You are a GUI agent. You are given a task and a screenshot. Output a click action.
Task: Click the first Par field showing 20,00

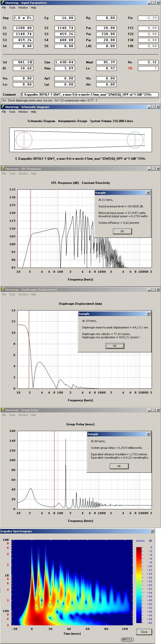click(106, 28)
